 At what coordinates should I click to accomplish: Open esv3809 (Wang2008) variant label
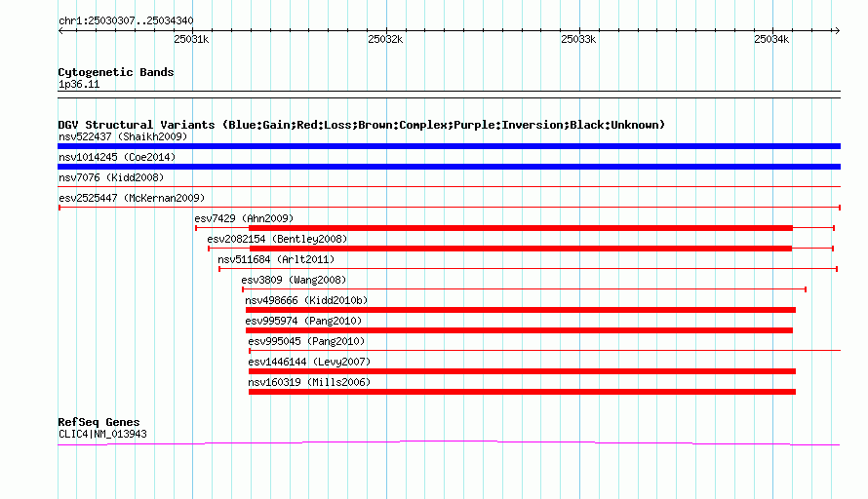(294, 280)
